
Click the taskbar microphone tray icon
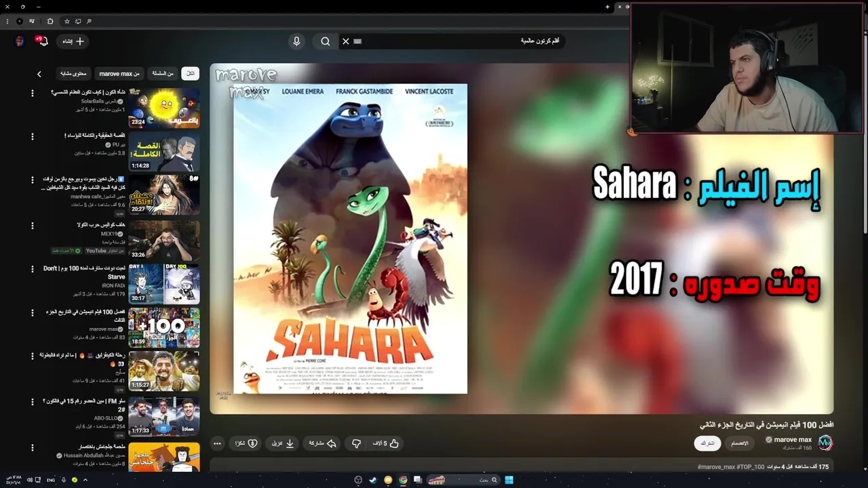tap(64, 480)
